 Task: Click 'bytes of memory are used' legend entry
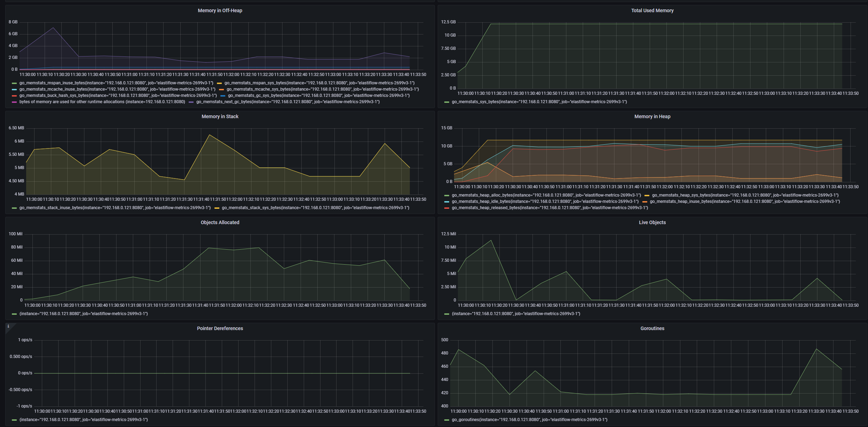click(102, 102)
